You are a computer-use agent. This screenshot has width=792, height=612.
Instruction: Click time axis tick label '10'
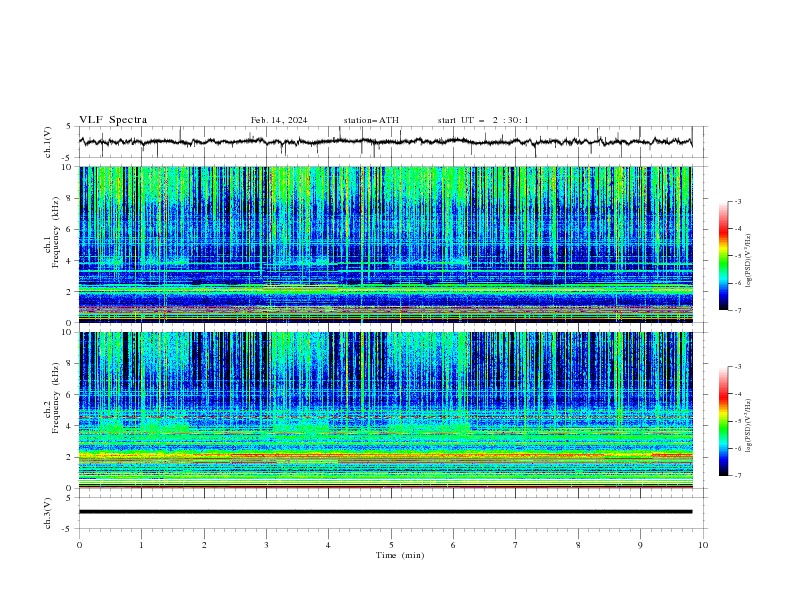pyautogui.click(x=703, y=545)
